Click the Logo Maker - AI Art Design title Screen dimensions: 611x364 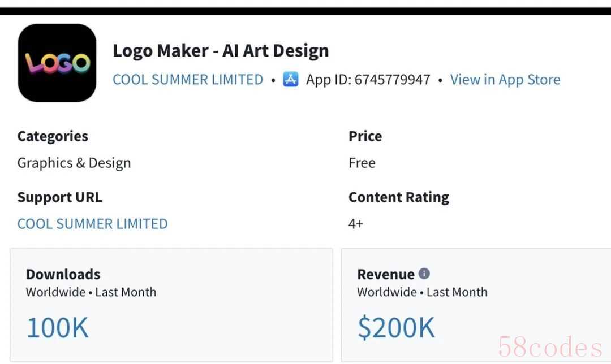[x=221, y=50]
